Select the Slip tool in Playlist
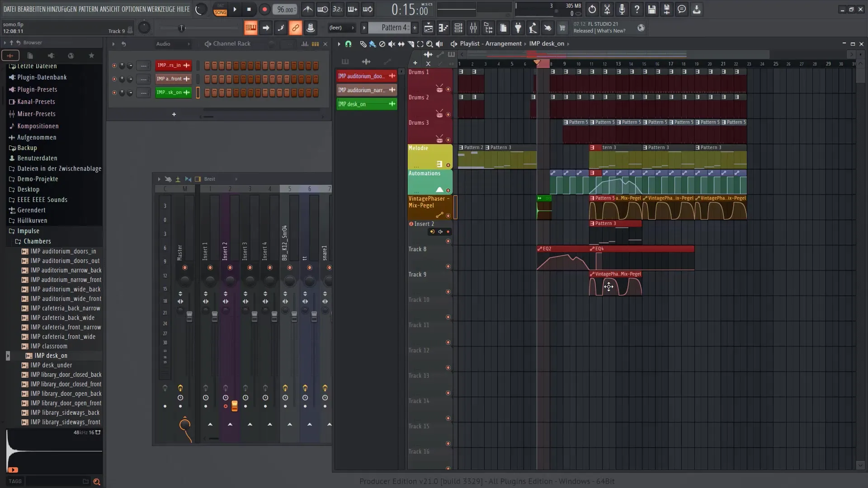 pyautogui.click(x=401, y=44)
